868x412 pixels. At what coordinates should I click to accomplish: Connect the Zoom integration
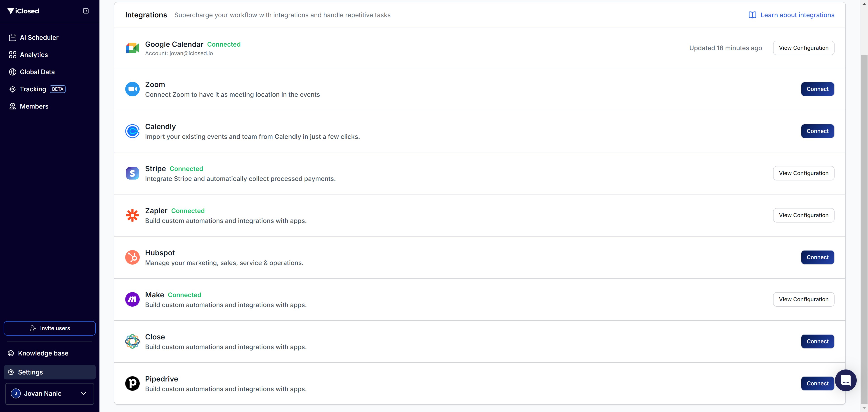pyautogui.click(x=817, y=89)
